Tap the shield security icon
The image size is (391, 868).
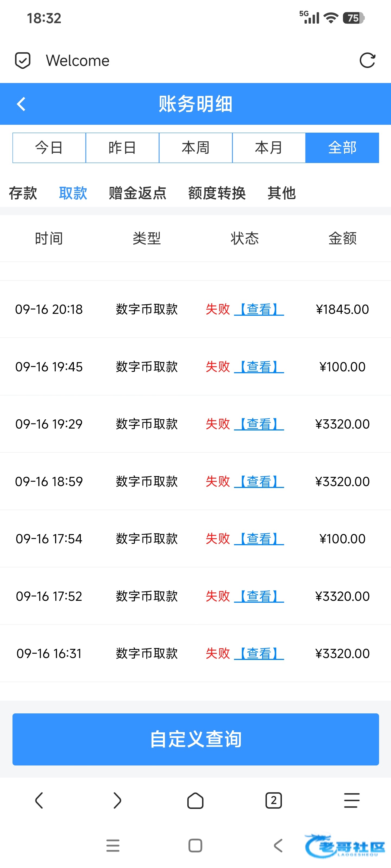click(23, 61)
